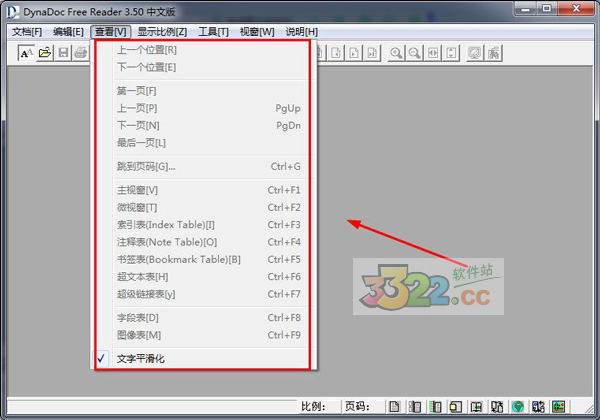Click the zoom out magnifier icon
Screen dimensions: 600x420
[414, 53]
